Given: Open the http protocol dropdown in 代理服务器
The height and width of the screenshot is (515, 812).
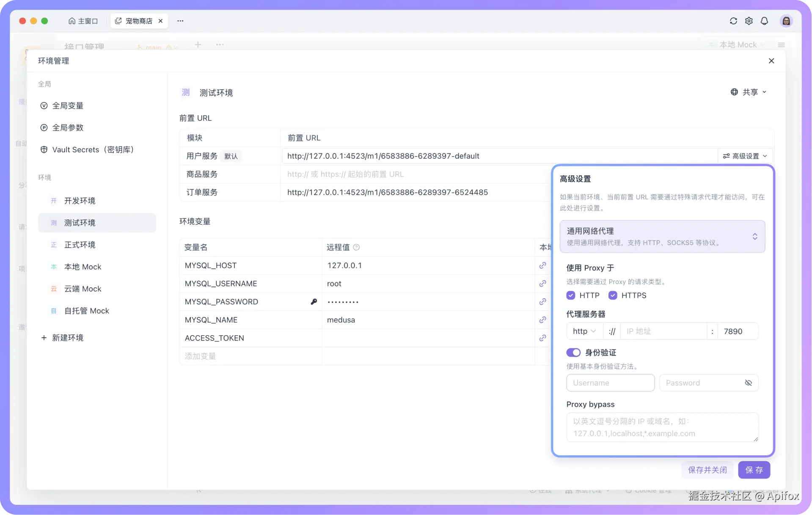Looking at the screenshot, I should [584, 331].
